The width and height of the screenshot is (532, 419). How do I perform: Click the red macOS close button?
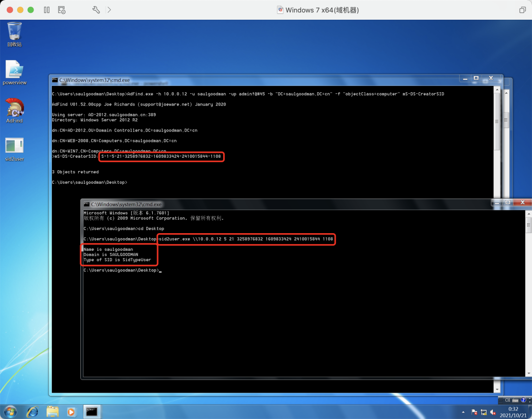10,10
